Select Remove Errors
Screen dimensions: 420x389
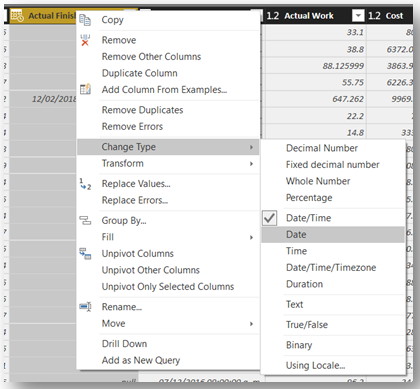pyautogui.click(x=168, y=127)
